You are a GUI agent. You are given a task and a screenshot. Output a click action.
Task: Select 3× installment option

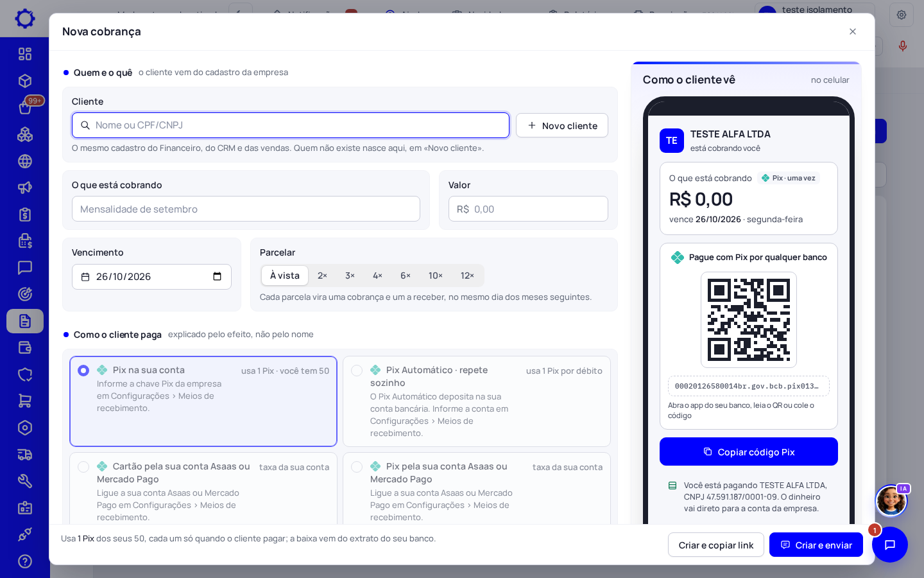pos(350,276)
